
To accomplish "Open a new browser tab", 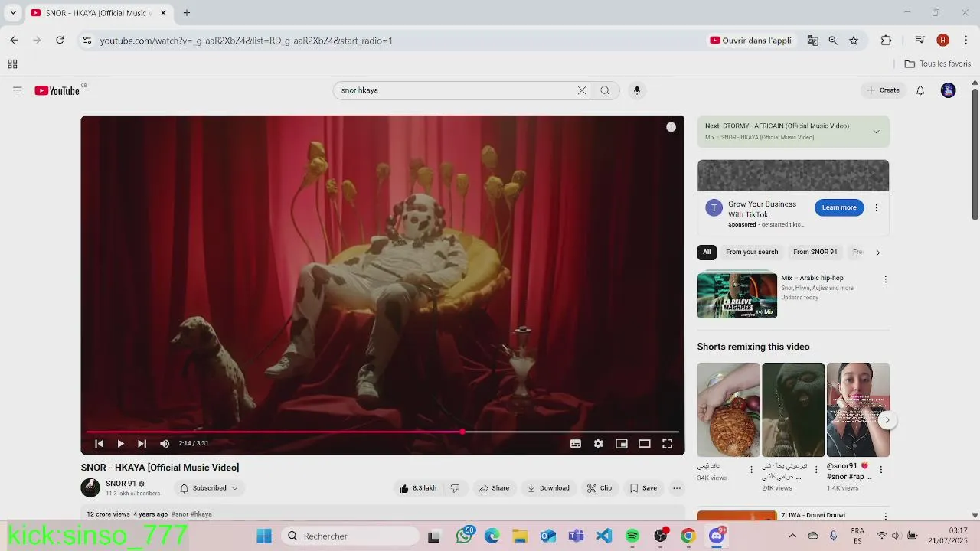I will click(186, 13).
